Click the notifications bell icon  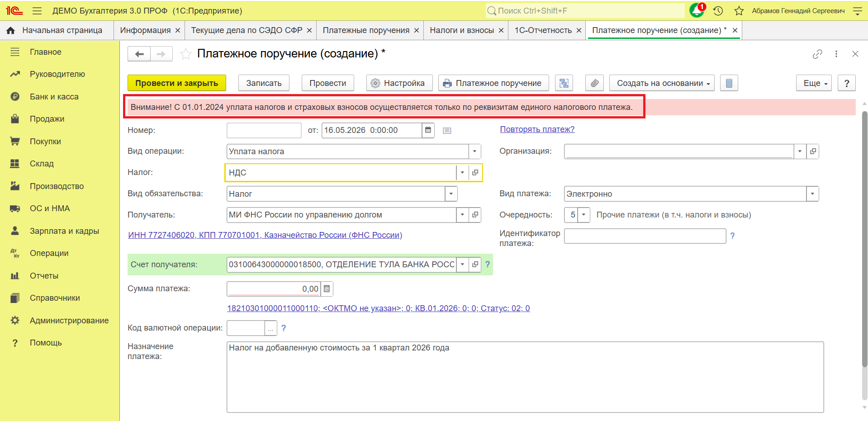[697, 10]
